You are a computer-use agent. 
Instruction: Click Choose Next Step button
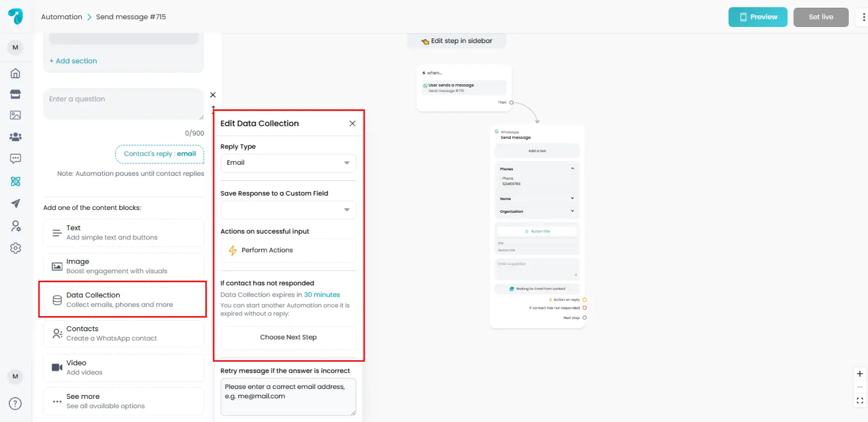point(288,337)
